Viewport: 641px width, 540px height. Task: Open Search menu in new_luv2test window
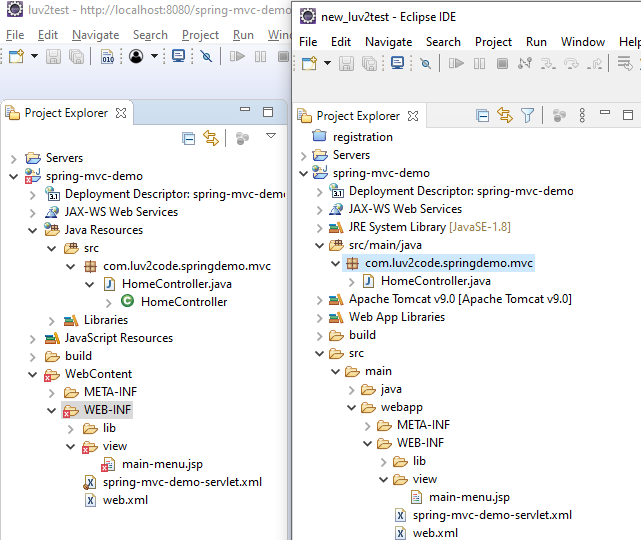pos(443,42)
